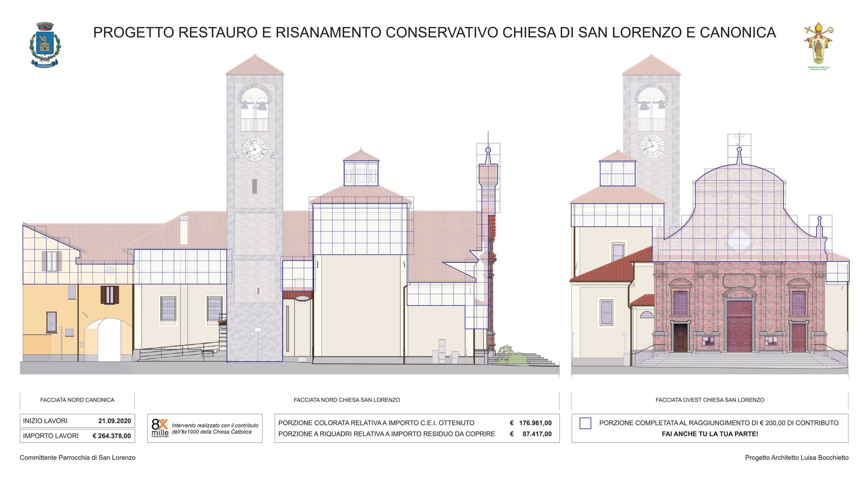Click the 'IMPORTO LAVORI' label
Image resolution: width=868 pixels, height=487 pixels.
tap(51, 436)
